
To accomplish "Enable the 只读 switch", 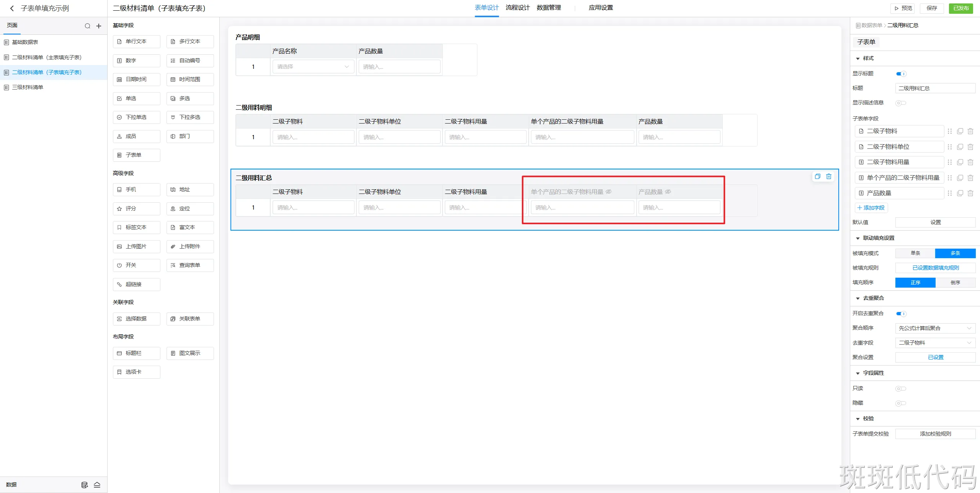I will 900,389.
